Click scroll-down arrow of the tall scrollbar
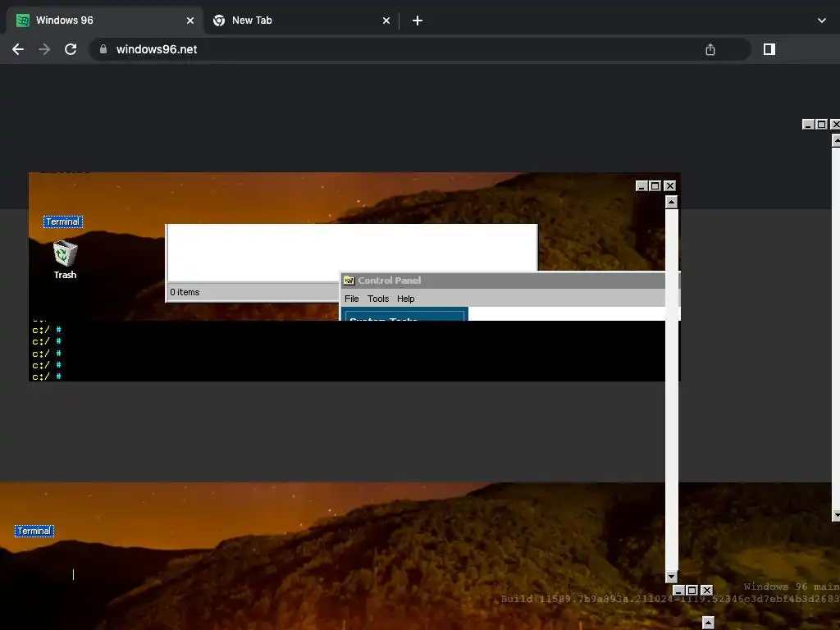The height and width of the screenshot is (630, 840). point(671,577)
